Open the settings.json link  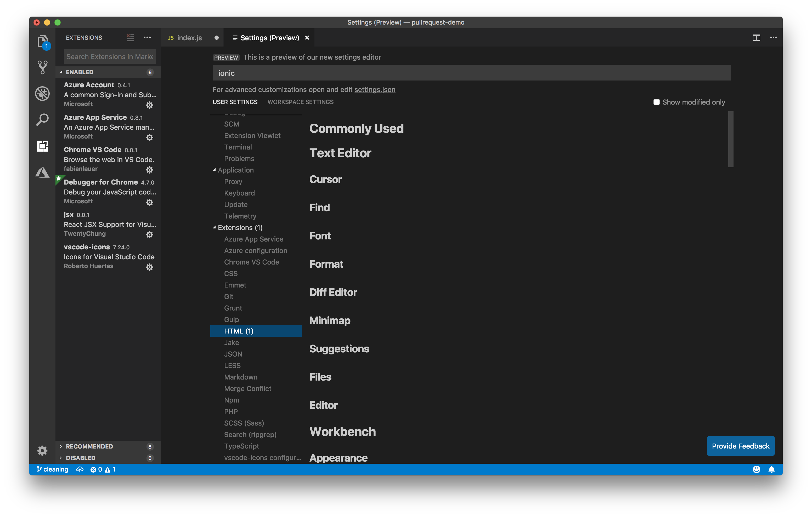pos(375,90)
